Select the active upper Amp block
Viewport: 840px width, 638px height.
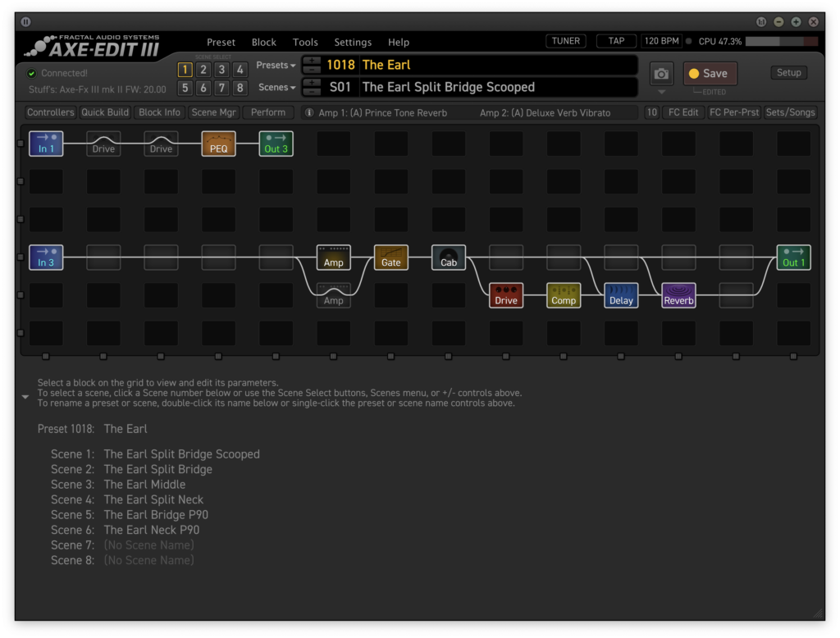coord(333,257)
